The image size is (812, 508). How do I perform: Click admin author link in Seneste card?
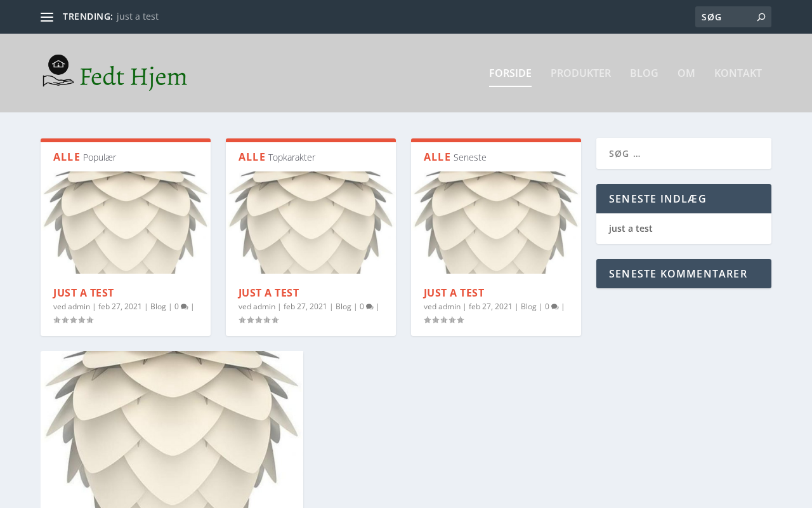450,307
